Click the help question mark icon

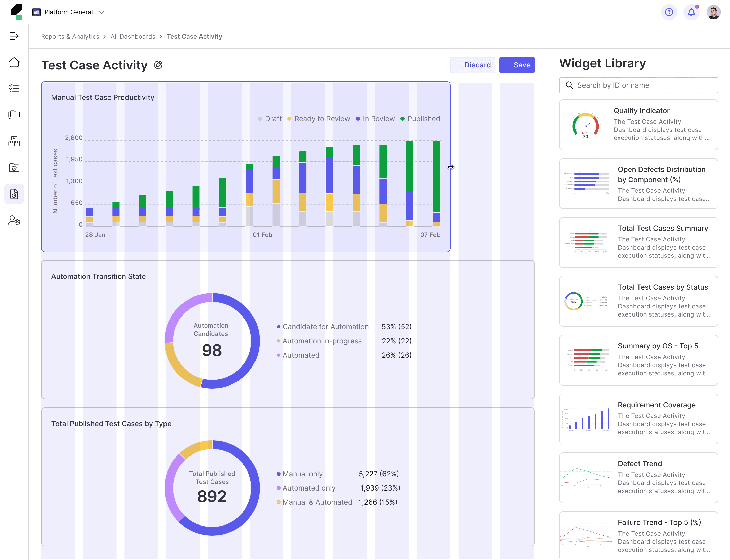click(669, 12)
